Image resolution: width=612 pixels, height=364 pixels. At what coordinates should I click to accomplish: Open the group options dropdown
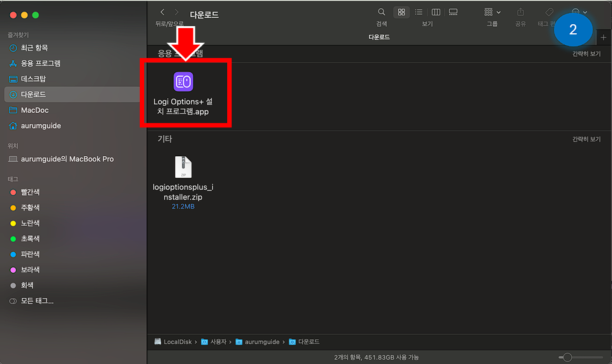(x=492, y=12)
